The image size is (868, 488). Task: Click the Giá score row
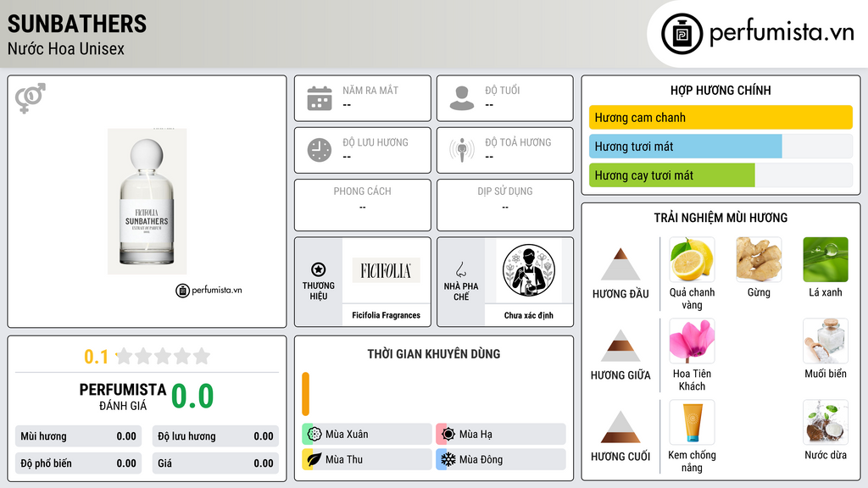click(x=215, y=463)
